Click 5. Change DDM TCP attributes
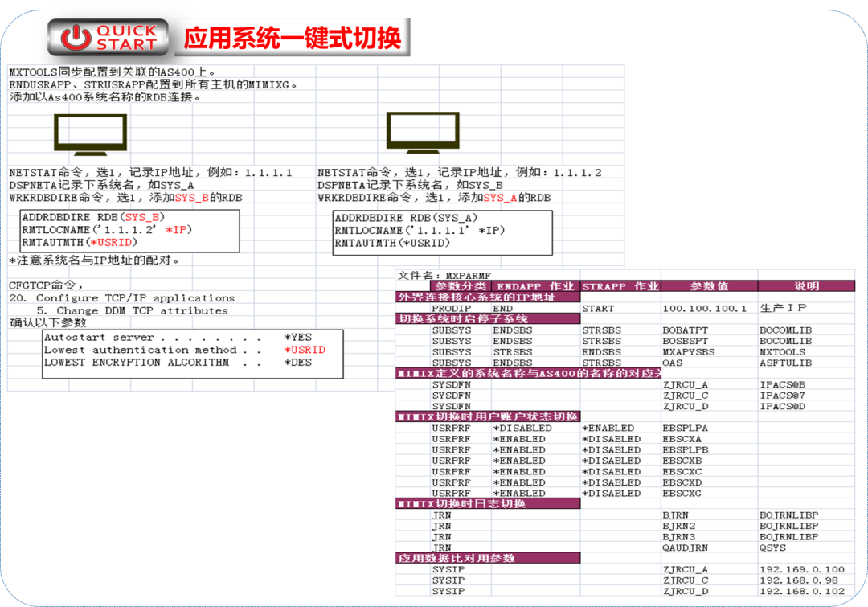 [133, 310]
